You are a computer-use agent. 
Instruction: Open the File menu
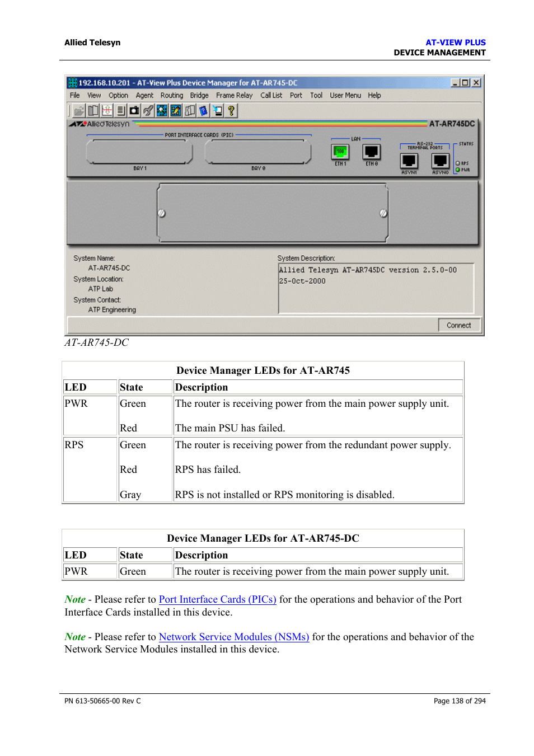click(74, 96)
